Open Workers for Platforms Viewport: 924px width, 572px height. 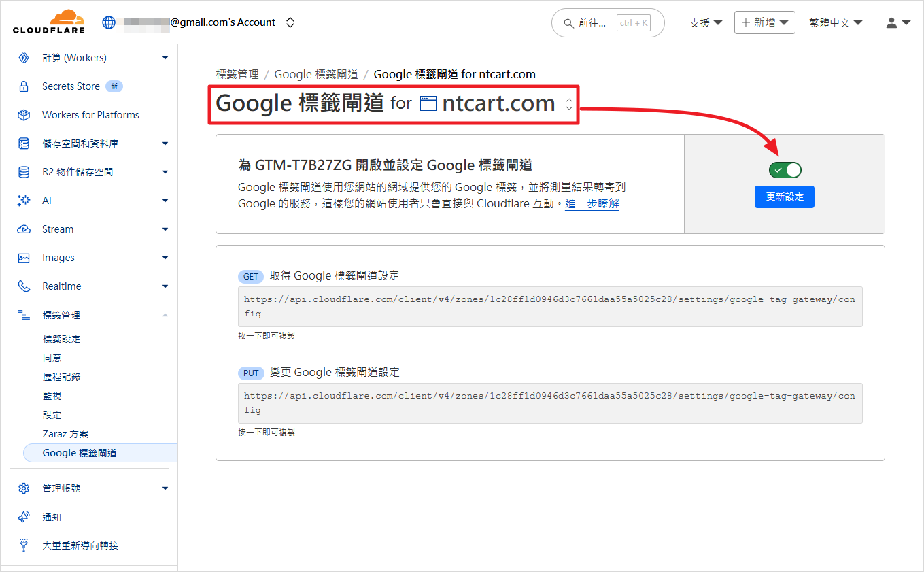(x=90, y=115)
